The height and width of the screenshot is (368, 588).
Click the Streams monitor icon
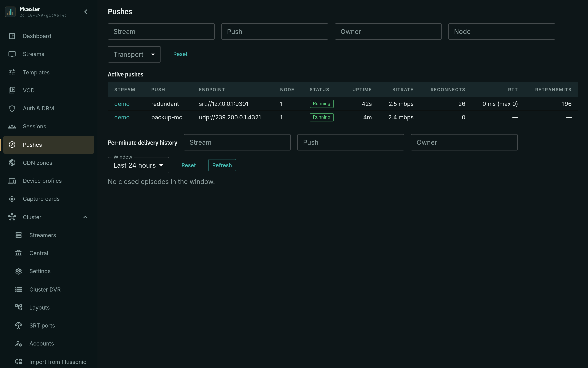12,54
